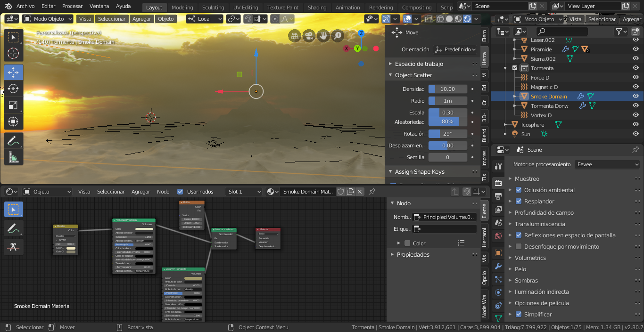The width and height of the screenshot is (644, 332).
Task: Open the View Layer properties tab icon
Action: click(x=498, y=209)
